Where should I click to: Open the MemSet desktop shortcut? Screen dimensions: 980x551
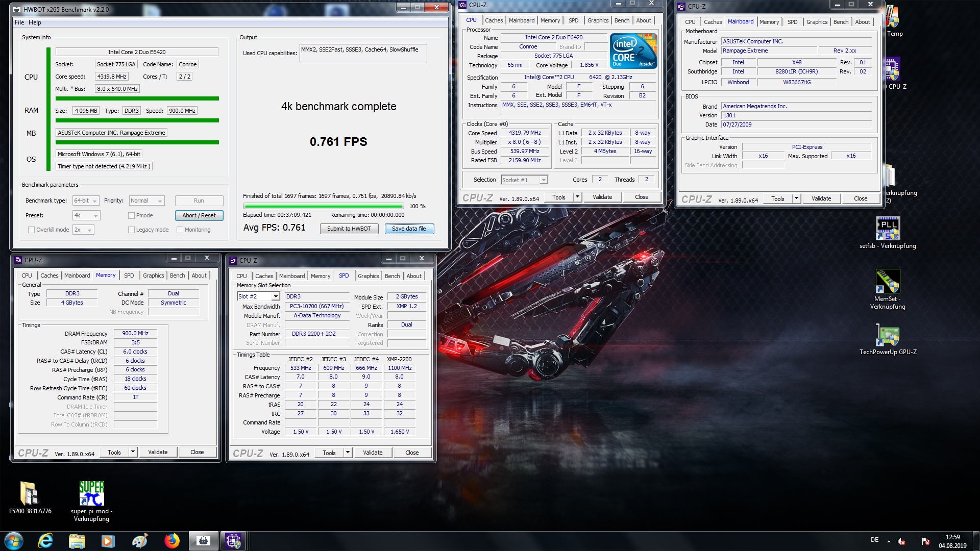click(x=888, y=289)
